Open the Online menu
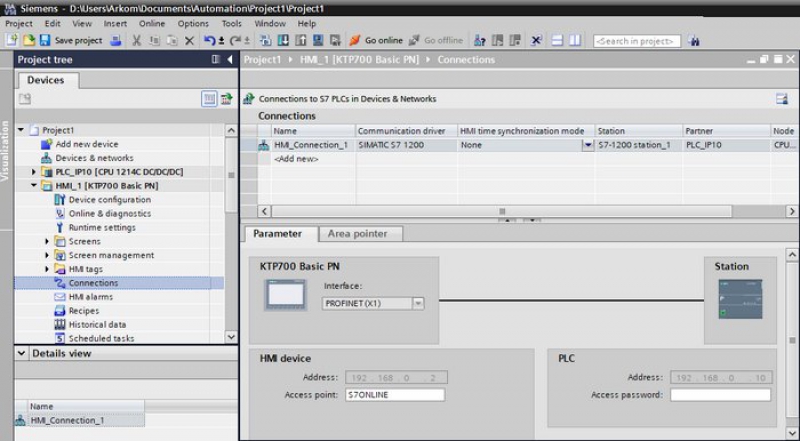This screenshot has width=800, height=441. point(152,23)
